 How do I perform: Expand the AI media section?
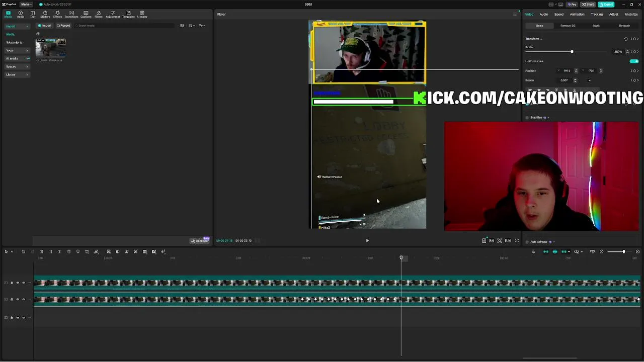17,58
